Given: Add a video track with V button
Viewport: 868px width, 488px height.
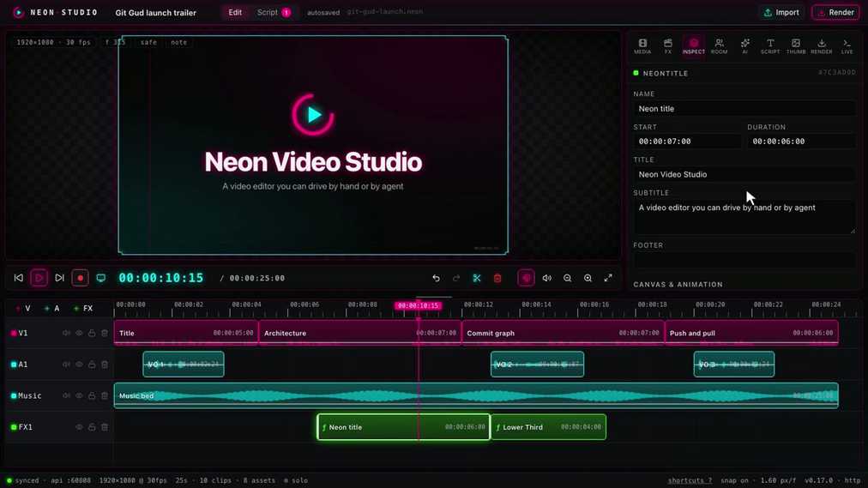Looking at the screenshot, I should click(24, 308).
